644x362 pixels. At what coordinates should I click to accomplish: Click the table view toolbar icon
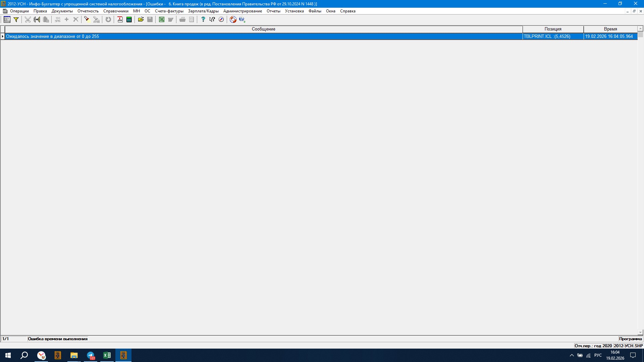[7, 19]
